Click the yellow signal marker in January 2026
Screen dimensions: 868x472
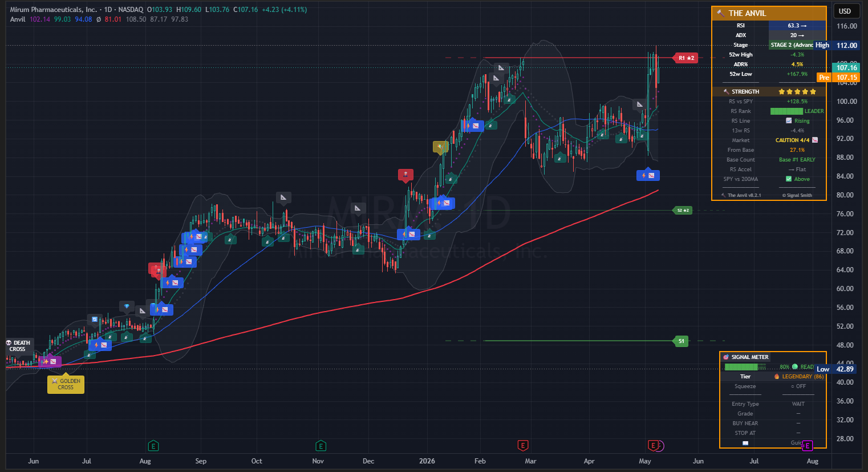click(440, 147)
